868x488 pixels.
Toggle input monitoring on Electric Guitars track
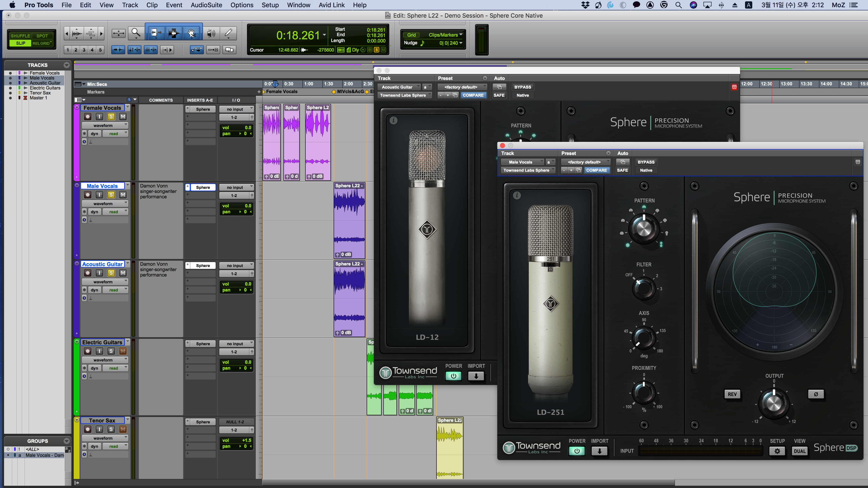99,351
